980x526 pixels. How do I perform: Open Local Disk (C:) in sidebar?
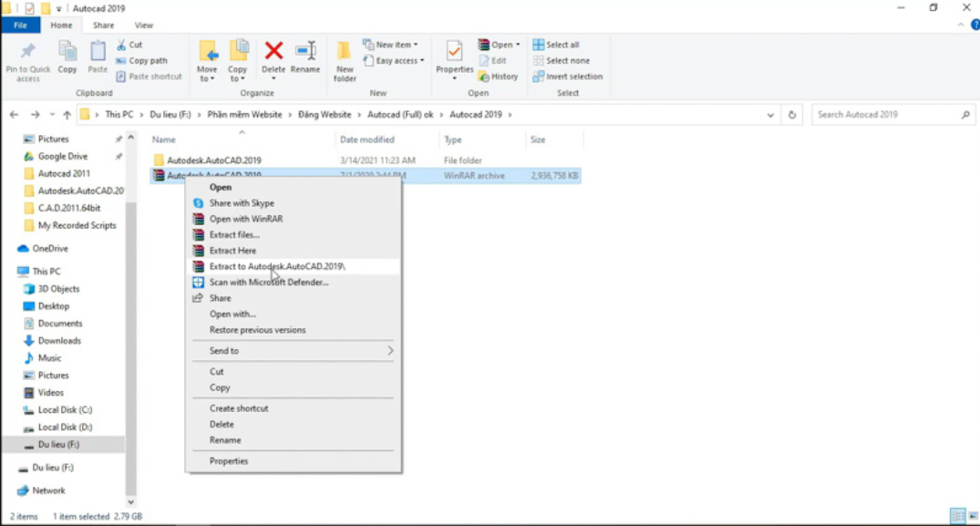click(x=65, y=410)
